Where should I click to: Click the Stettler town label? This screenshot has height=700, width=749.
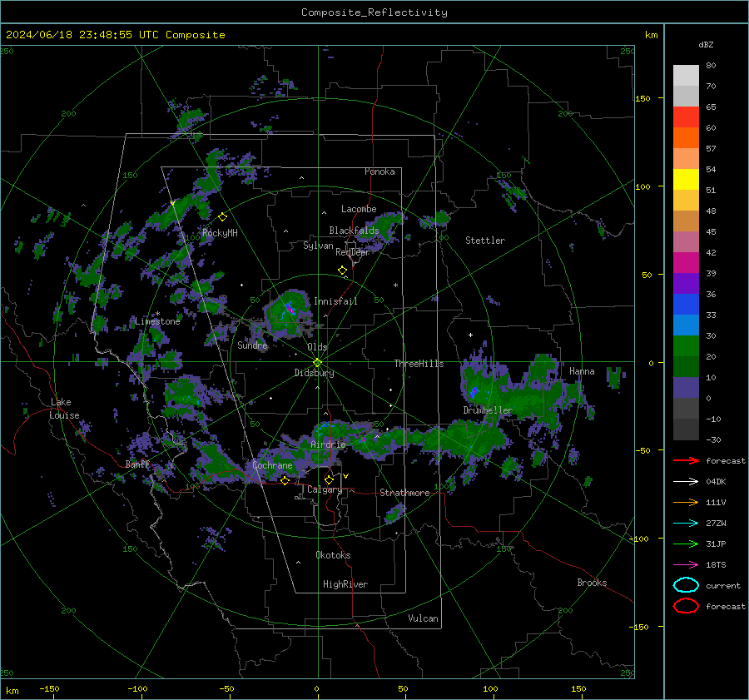485,241
